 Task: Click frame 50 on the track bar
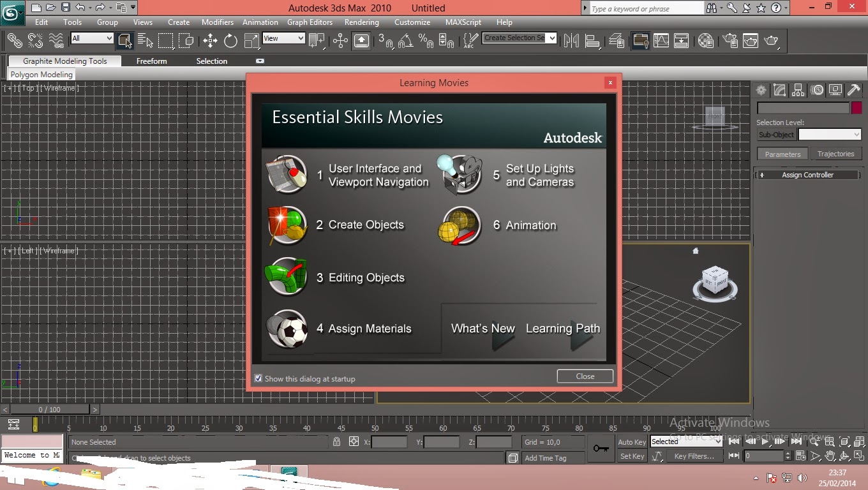point(375,427)
